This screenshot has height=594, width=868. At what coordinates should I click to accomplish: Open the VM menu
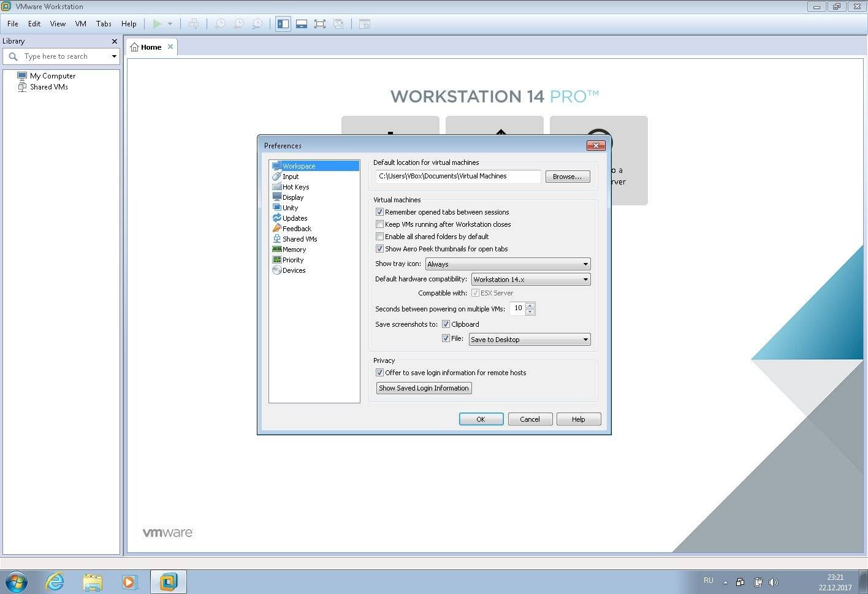click(x=80, y=24)
